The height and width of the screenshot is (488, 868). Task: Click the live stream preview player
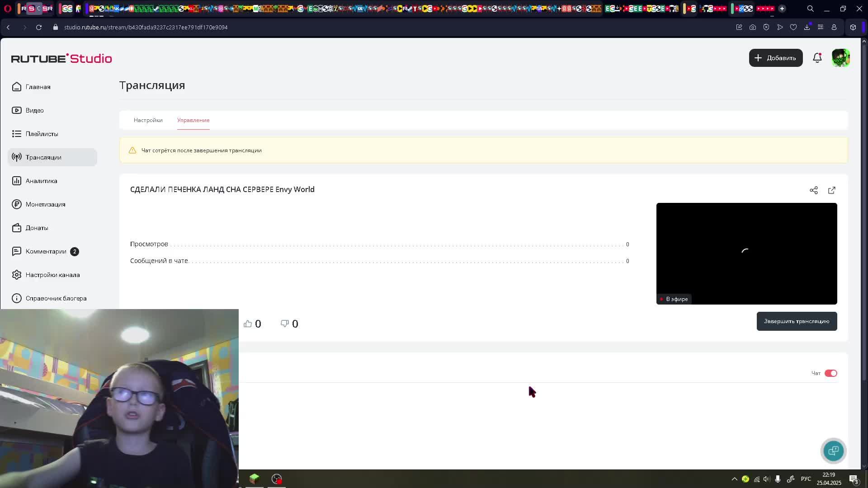click(746, 253)
